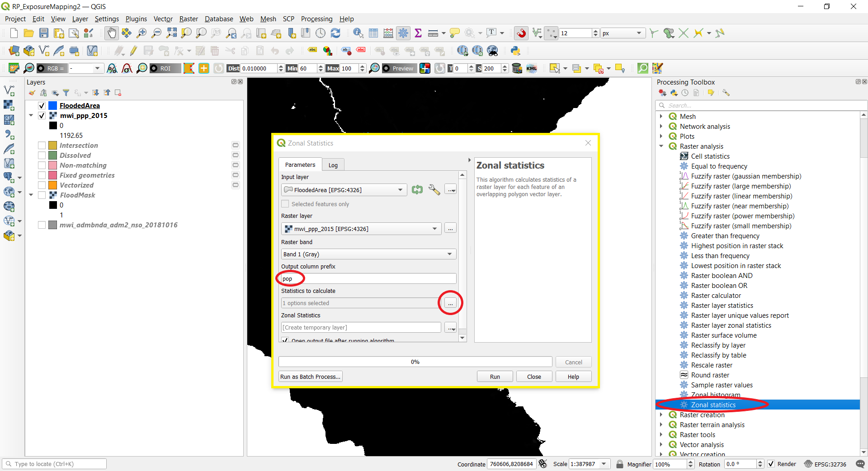Enable the Selected features only checkbox
The height and width of the screenshot is (471, 868).
285,204
